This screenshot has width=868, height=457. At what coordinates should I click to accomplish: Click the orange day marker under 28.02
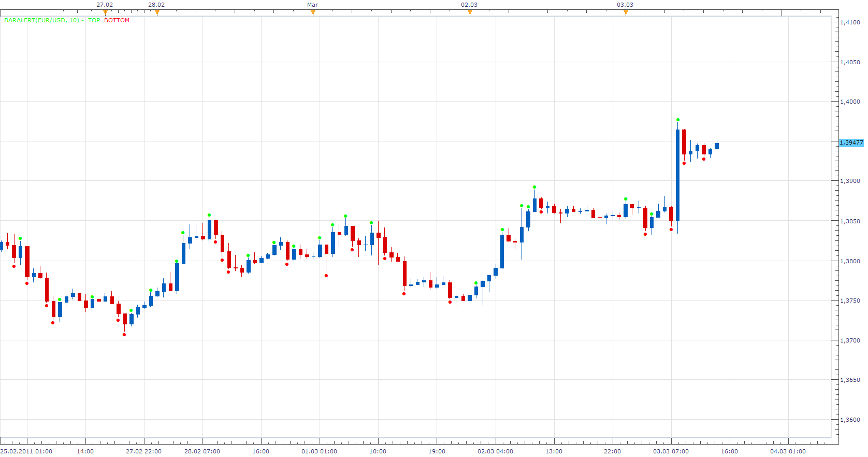[x=157, y=12]
